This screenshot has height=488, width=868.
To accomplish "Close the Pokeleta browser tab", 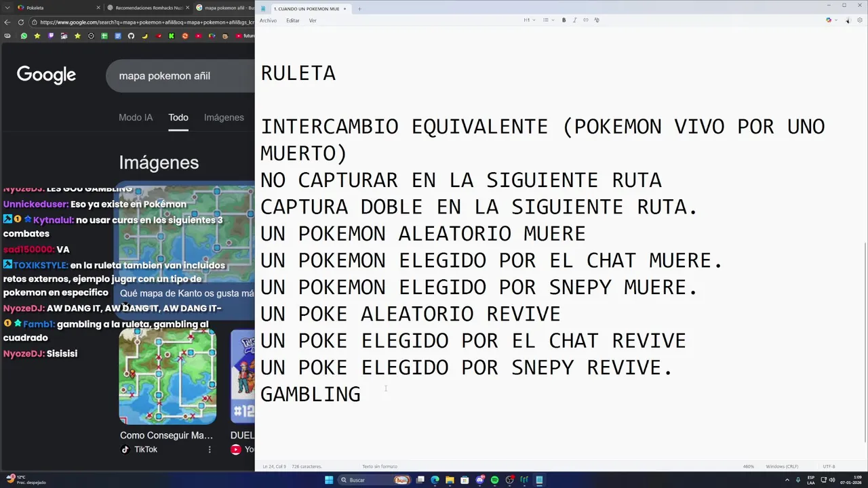I will click(x=98, y=8).
